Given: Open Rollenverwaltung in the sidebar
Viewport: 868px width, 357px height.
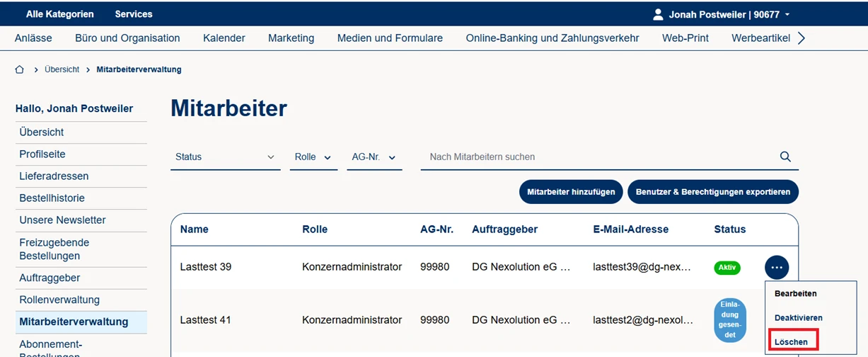Looking at the screenshot, I should click(59, 300).
